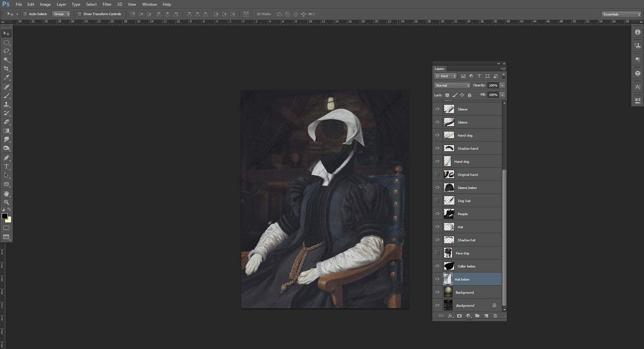The width and height of the screenshot is (644, 349).
Task: Expand the Opacity slider dropdown arrow
Action: pos(502,86)
